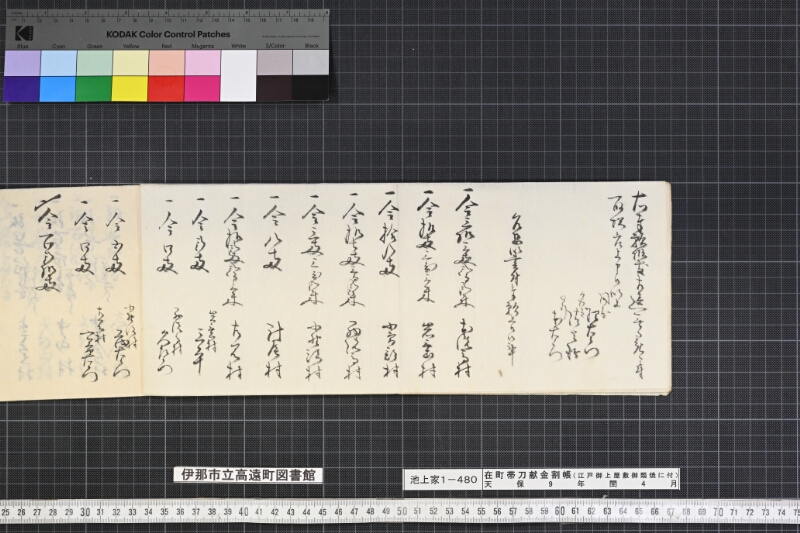This screenshot has height=533, width=800.
Task: Select the gray patch under 3/Color label
Action: click(x=274, y=62)
